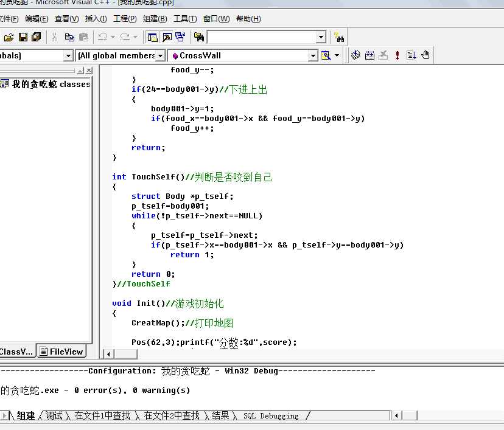Open the Find combo box dropdown
The image size is (504, 430).
tap(321, 37)
